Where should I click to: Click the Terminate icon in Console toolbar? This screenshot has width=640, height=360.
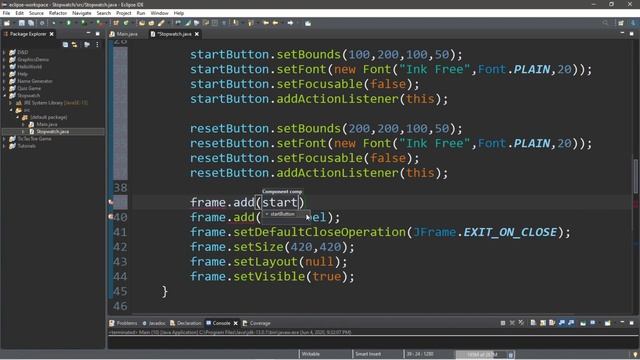(503, 323)
